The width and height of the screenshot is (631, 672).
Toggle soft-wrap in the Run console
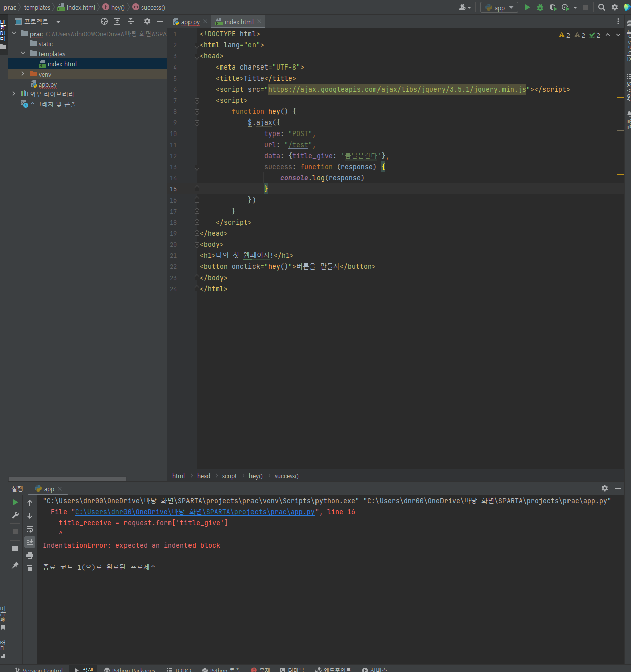[x=30, y=529]
